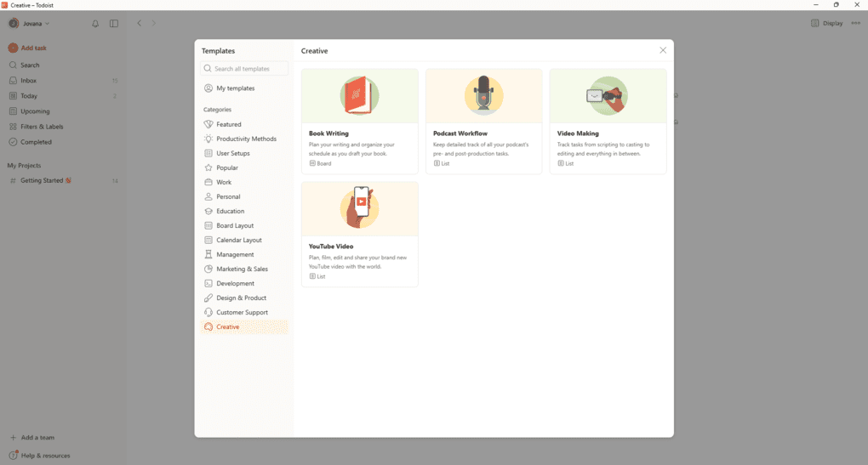The image size is (868, 465).
Task: Click the Productivity Methods lightbulb icon
Action: pos(208,139)
